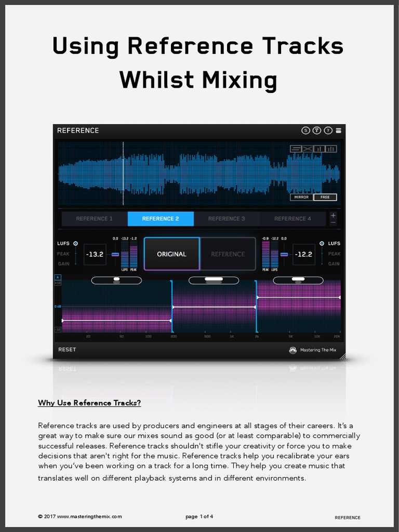Click the right PEAK level meter
This screenshot has height=532, width=399.
(x=265, y=255)
